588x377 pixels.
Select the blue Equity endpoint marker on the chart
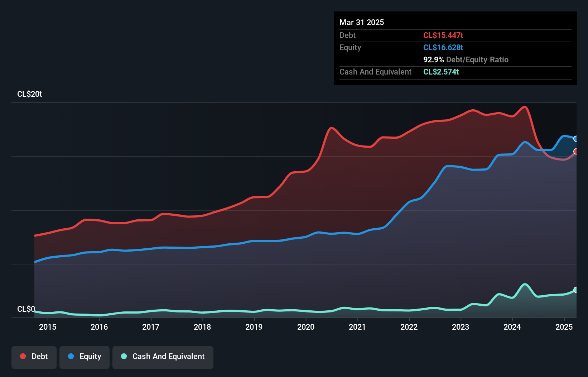[575, 139]
